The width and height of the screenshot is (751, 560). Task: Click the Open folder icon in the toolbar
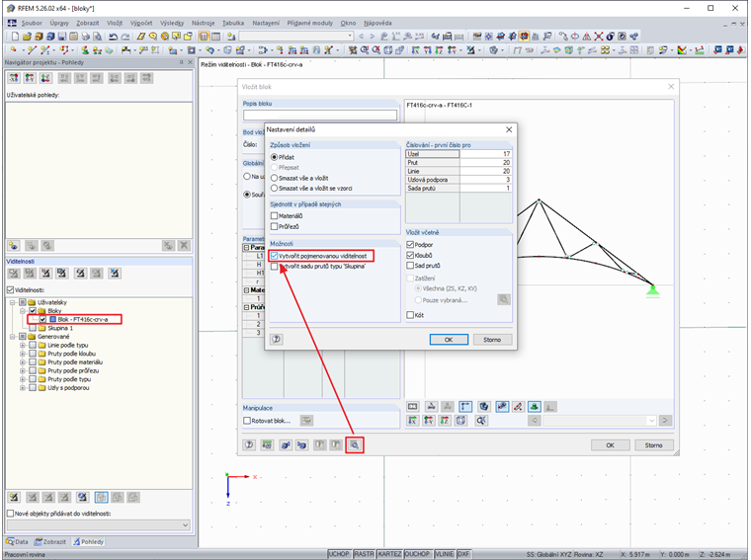[x=27, y=37]
